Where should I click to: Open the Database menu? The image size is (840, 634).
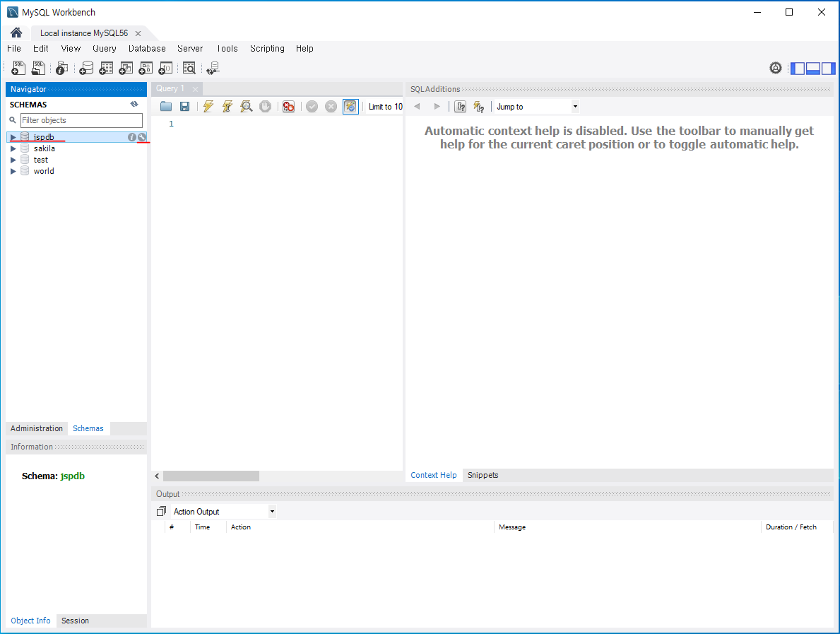(x=147, y=48)
